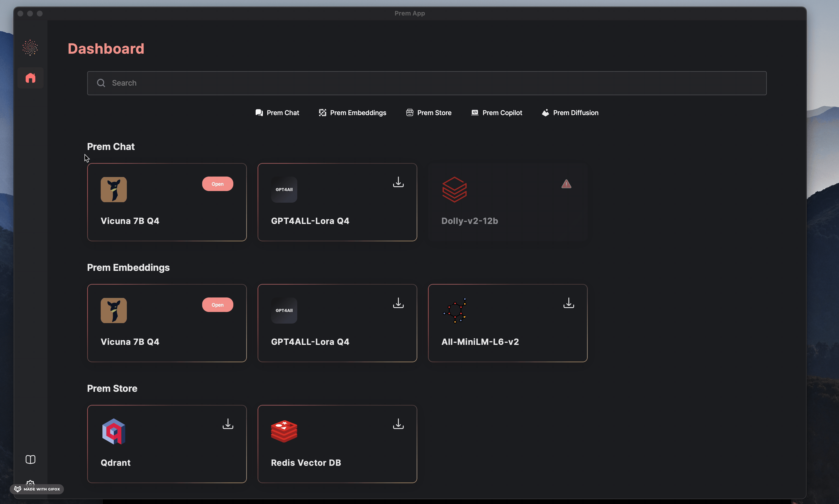
Task: Open the Prem Copilot tab
Action: tap(497, 113)
